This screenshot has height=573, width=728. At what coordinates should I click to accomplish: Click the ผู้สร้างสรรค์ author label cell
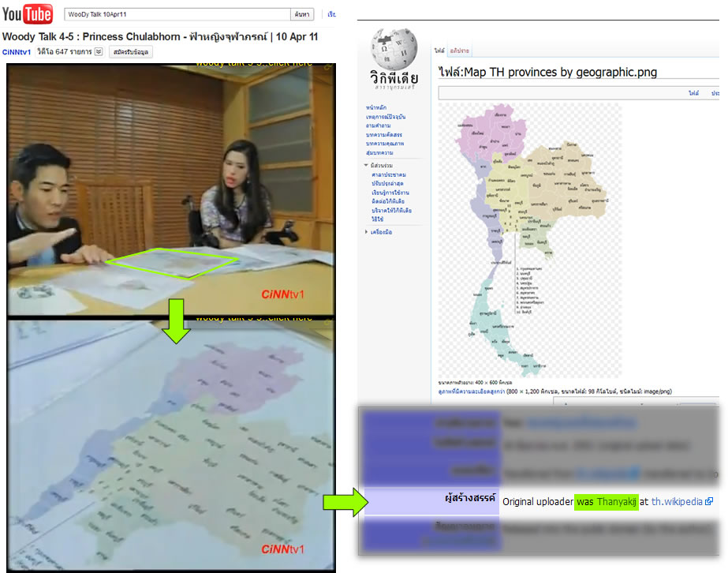(431, 501)
